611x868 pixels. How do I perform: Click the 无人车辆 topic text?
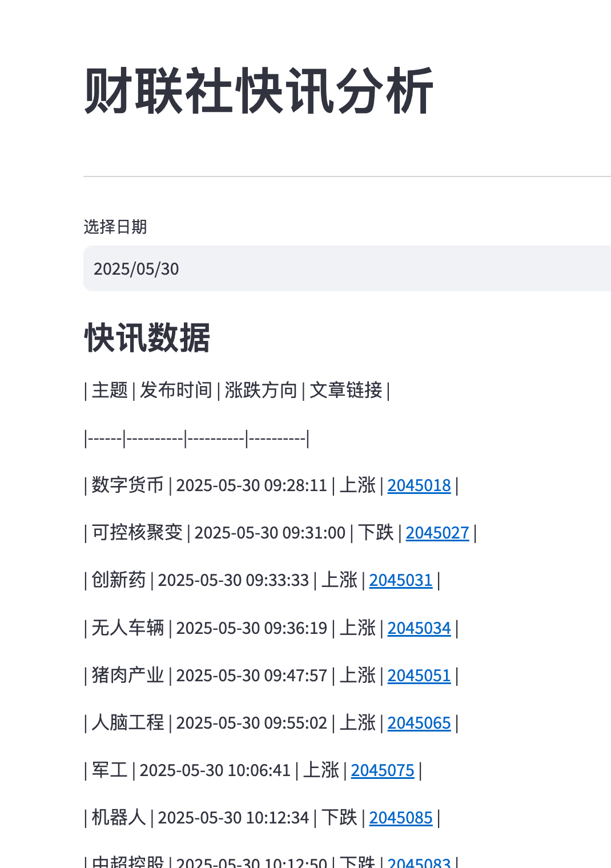(128, 628)
